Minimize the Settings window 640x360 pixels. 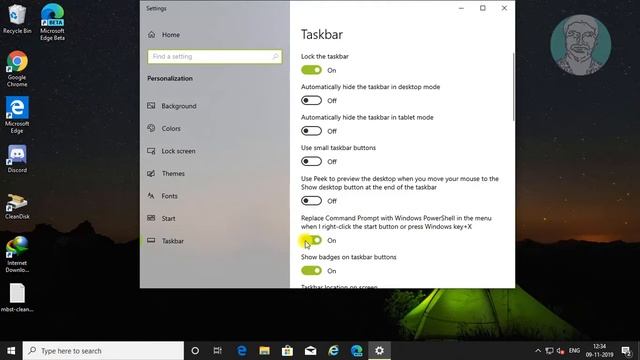[461, 8]
